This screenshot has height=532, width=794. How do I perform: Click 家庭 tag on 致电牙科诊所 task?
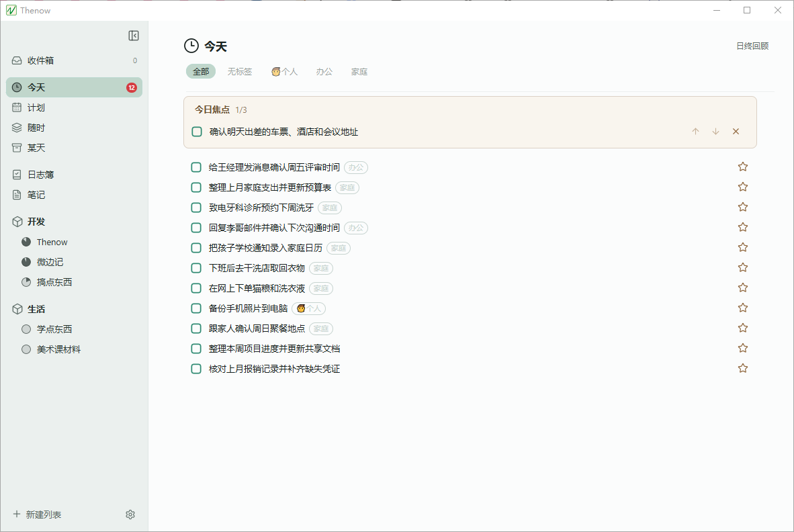(330, 208)
